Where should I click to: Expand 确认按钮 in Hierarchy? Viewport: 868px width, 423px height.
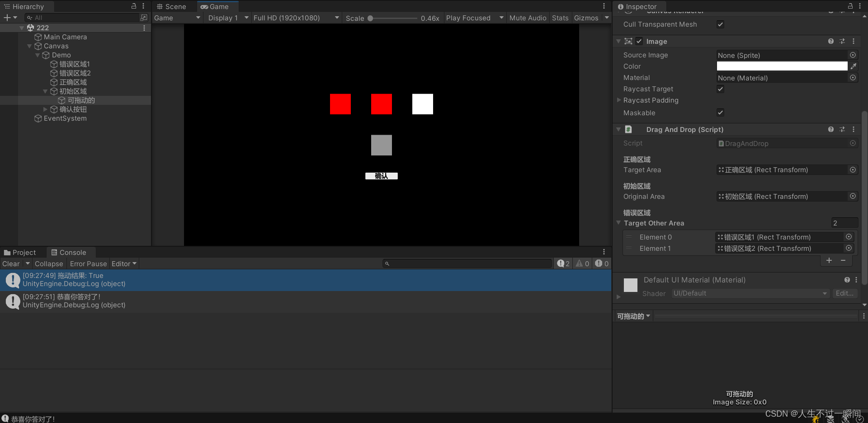tap(45, 109)
